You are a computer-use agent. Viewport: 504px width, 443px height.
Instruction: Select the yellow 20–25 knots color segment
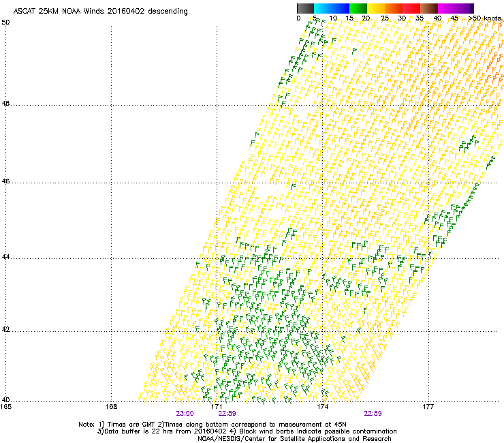376,8
